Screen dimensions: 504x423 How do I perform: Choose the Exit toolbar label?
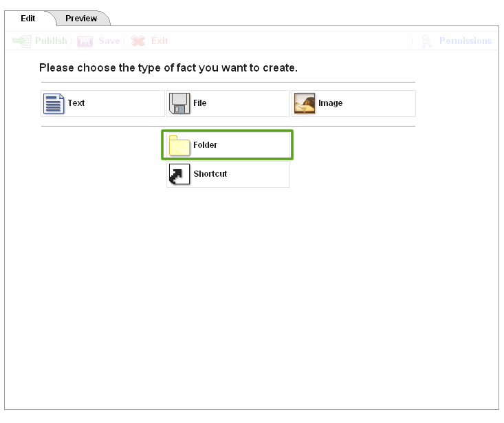pyautogui.click(x=160, y=41)
